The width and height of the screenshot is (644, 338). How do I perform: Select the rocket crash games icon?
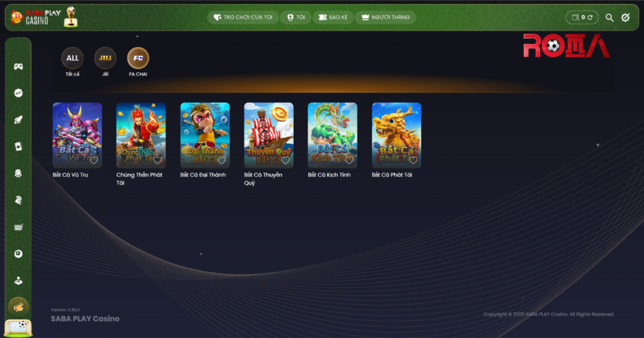click(18, 120)
